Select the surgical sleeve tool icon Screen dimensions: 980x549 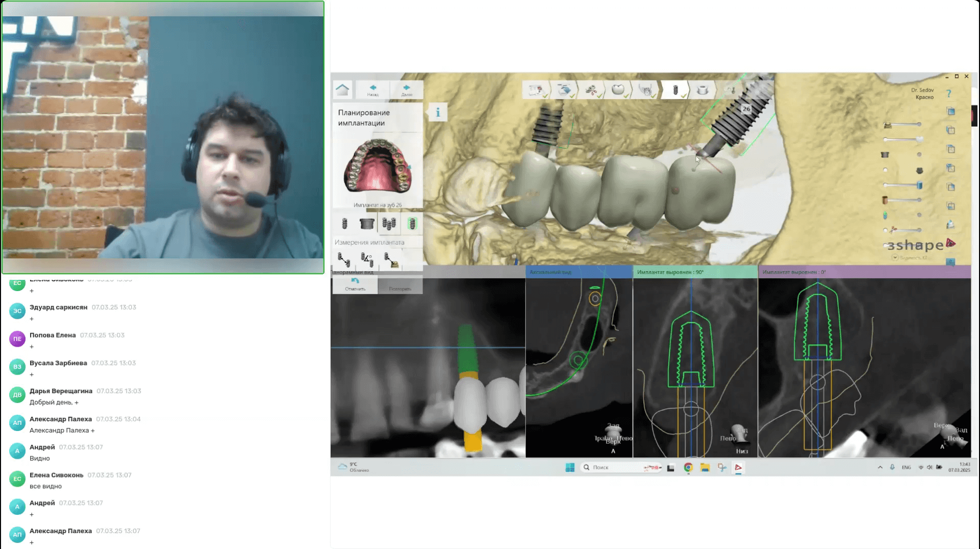366,224
